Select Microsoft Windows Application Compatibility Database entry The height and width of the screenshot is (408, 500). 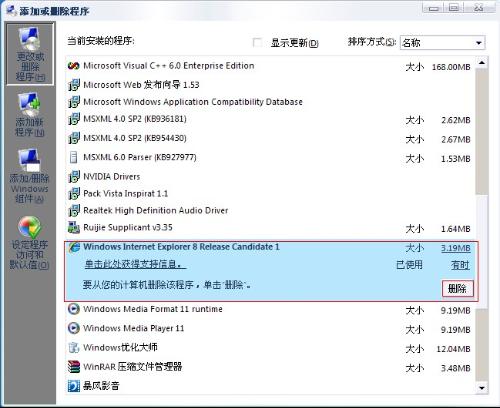pyautogui.click(x=193, y=102)
